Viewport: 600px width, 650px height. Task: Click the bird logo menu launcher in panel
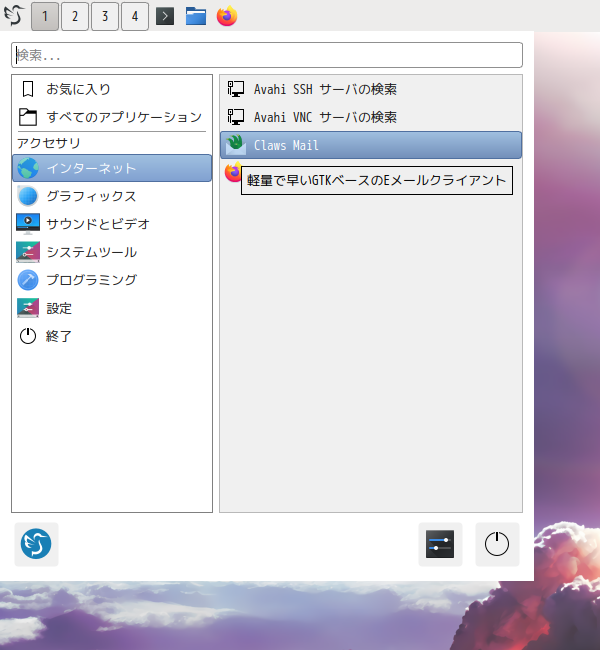(x=15, y=16)
